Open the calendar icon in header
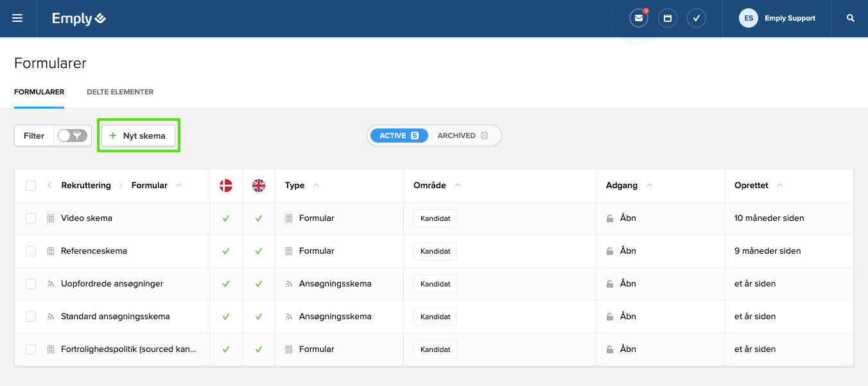 (x=668, y=19)
